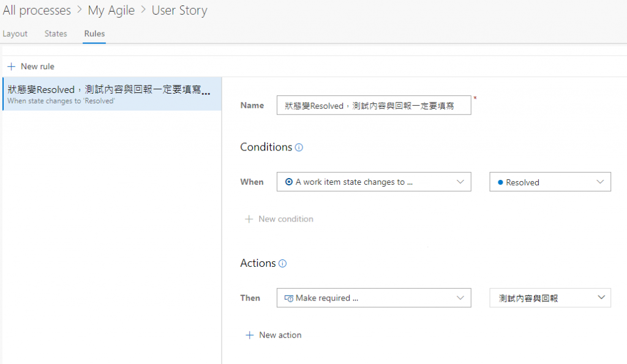Expand the Resolved state dropdown arrow
627x364 pixels.
click(x=600, y=182)
